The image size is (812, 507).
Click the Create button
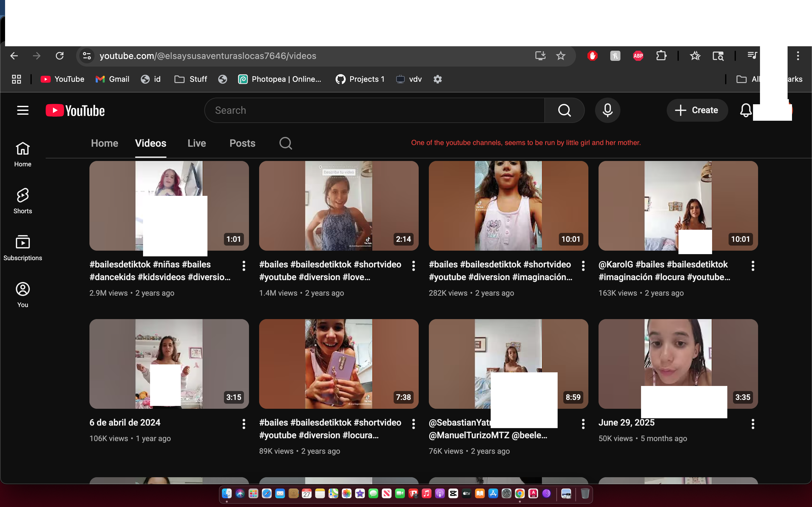[697, 110]
